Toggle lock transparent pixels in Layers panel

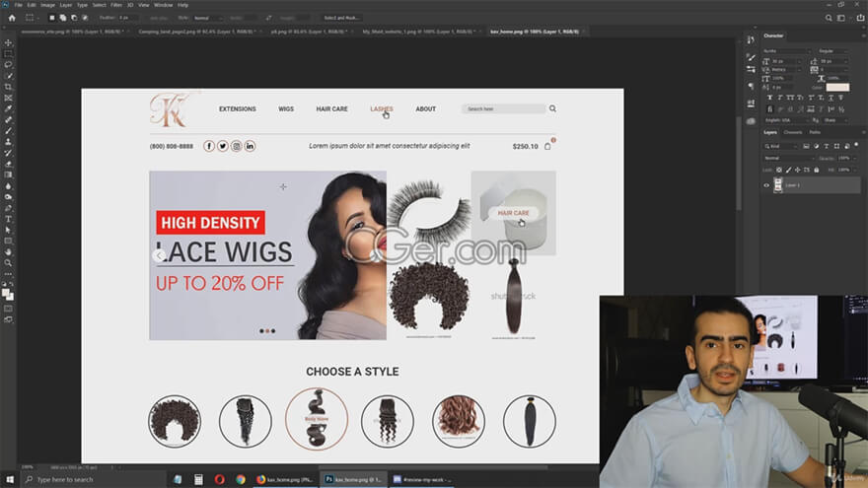[779, 170]
